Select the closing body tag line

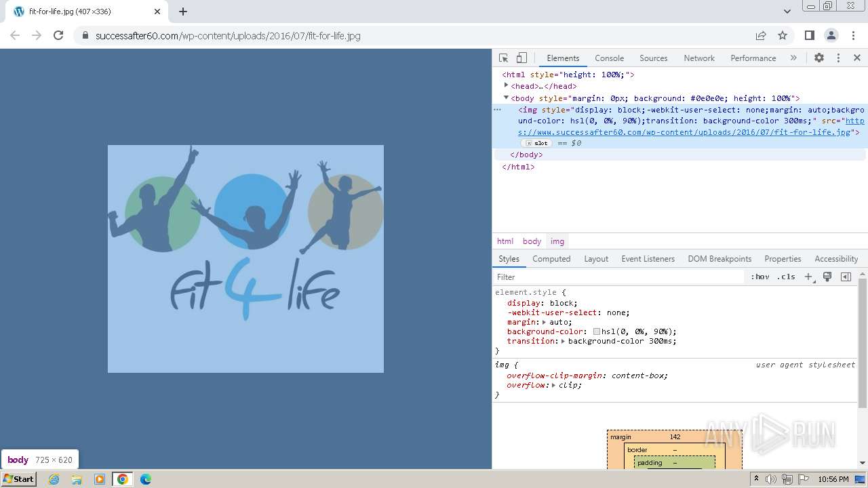526,155
